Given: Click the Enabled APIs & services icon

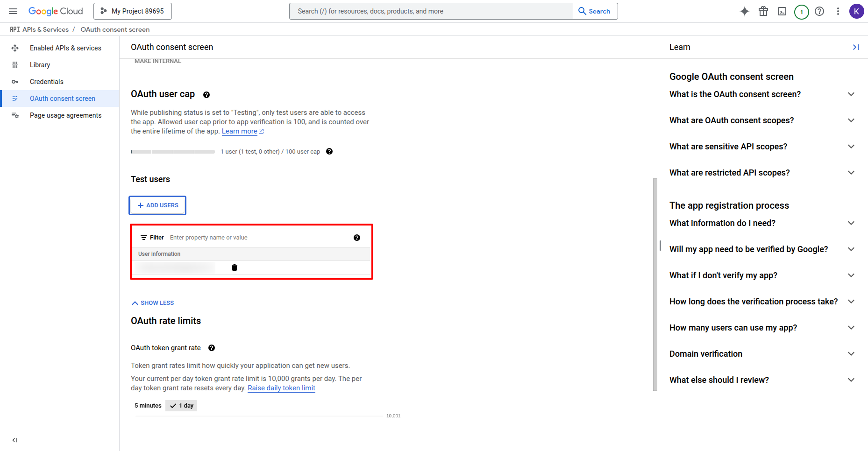Looking at the screenshot, I should pos(15,48).
